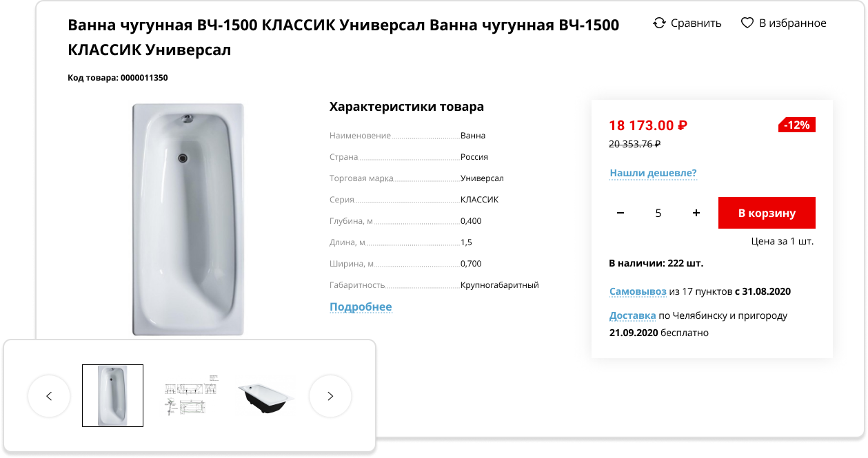
Task: Go to the next thumbnail with right arrow
Action: pos(330,396)
